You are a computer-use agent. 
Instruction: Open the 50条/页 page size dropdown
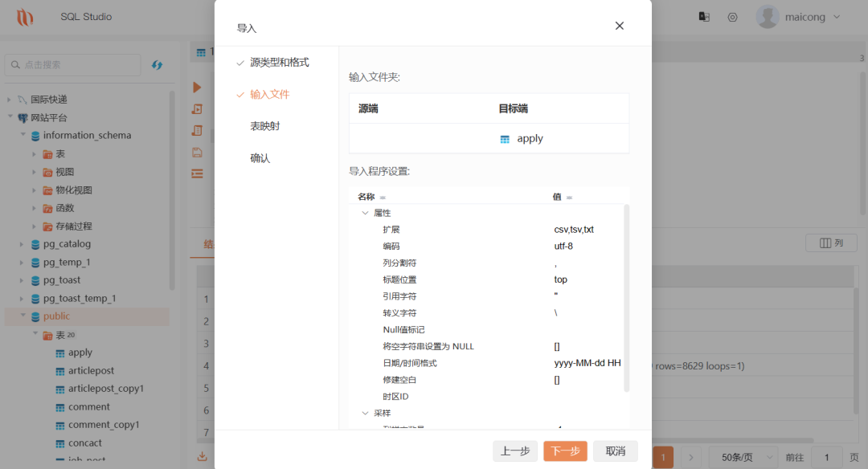point(743,458)
